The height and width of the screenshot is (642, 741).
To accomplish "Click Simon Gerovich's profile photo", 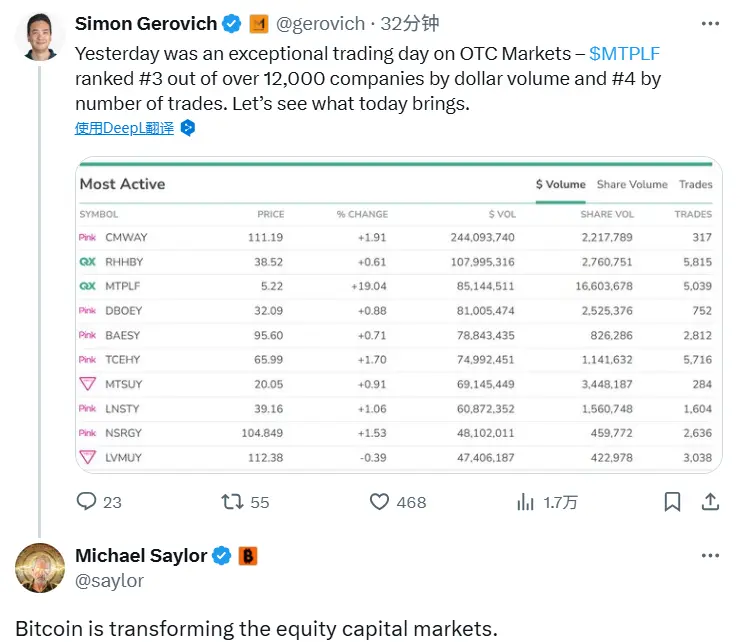I will tap(40, 37).
